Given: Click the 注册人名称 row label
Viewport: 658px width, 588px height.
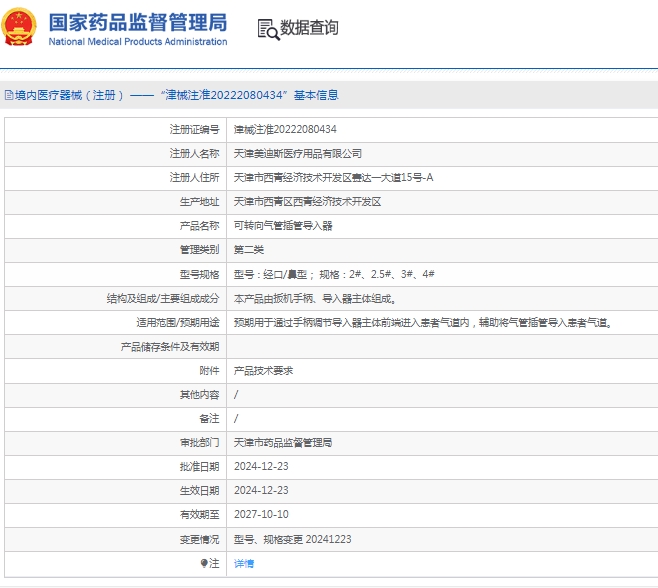Looking at the screenshot, I should click(x=194, y=154).
